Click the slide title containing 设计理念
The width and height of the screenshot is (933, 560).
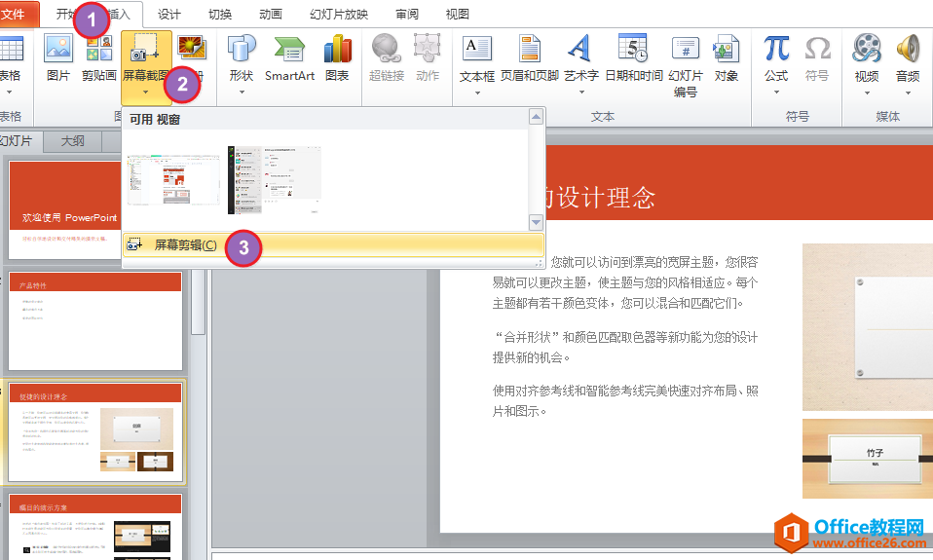pos(599,198)
